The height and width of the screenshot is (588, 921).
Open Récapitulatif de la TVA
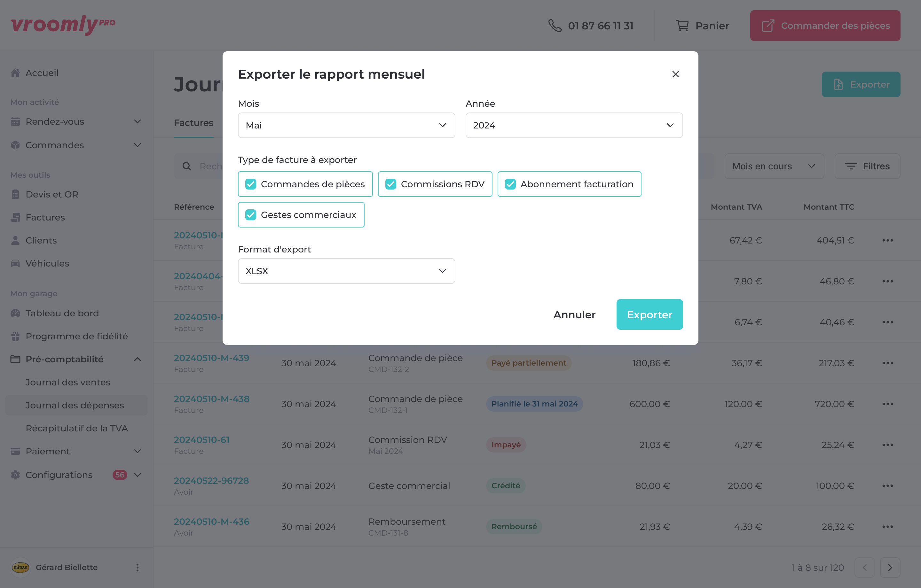click(76, 428)
